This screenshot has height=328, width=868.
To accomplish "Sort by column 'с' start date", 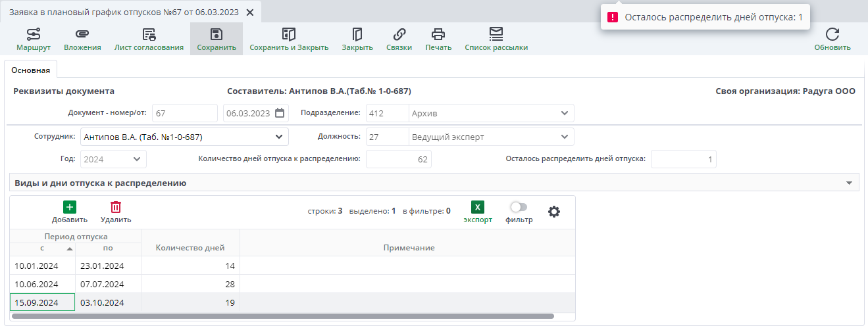I will click(43, 248).
